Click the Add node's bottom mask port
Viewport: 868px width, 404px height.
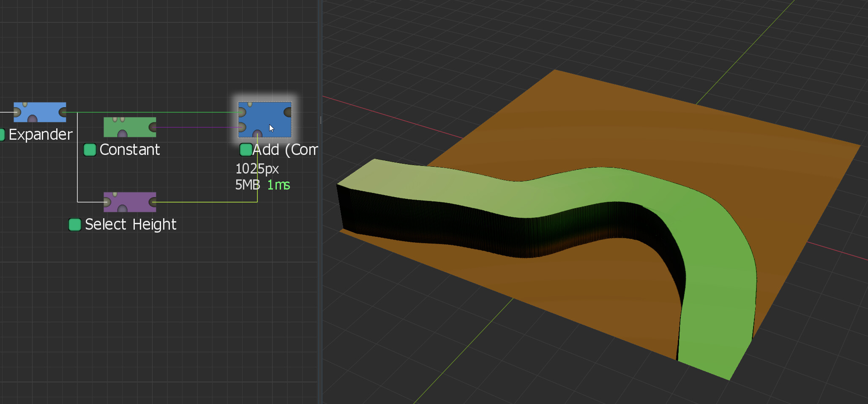point(257,135)
